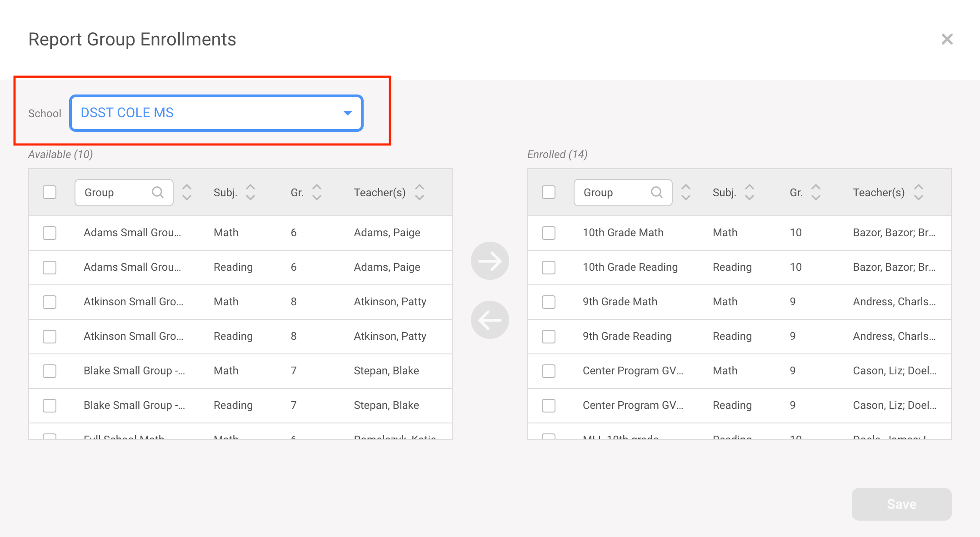Sort the Available list by Subj. column
The image size is (980, 537).
[250, 192]
